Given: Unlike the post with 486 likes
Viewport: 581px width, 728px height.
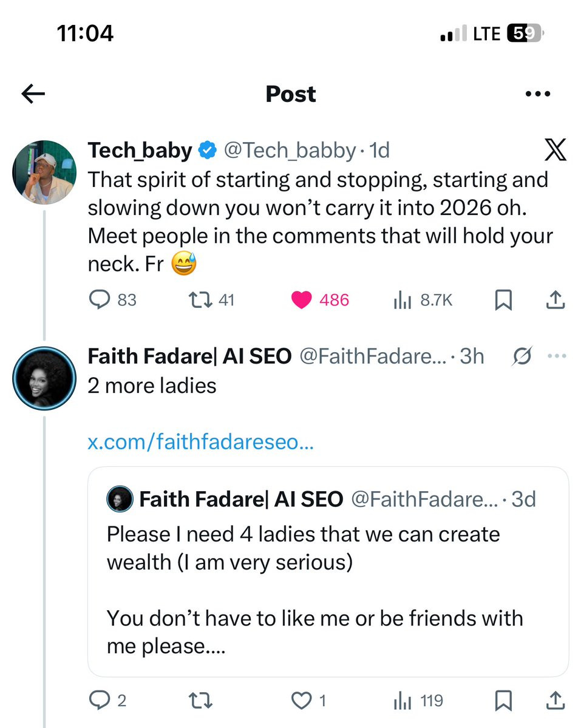Looking at the screenshot, I should pos(301,299).
